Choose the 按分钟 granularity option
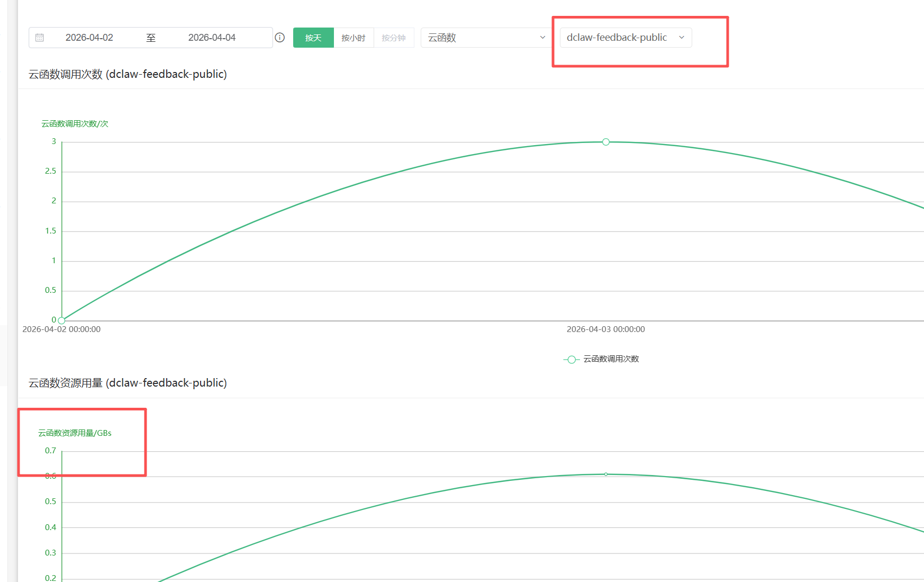 [394, 38]
